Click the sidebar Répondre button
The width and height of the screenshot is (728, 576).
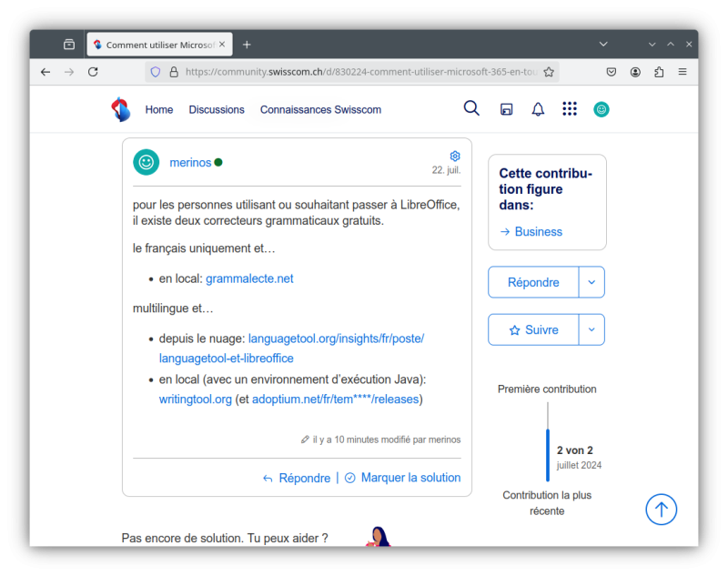(533, 282)
